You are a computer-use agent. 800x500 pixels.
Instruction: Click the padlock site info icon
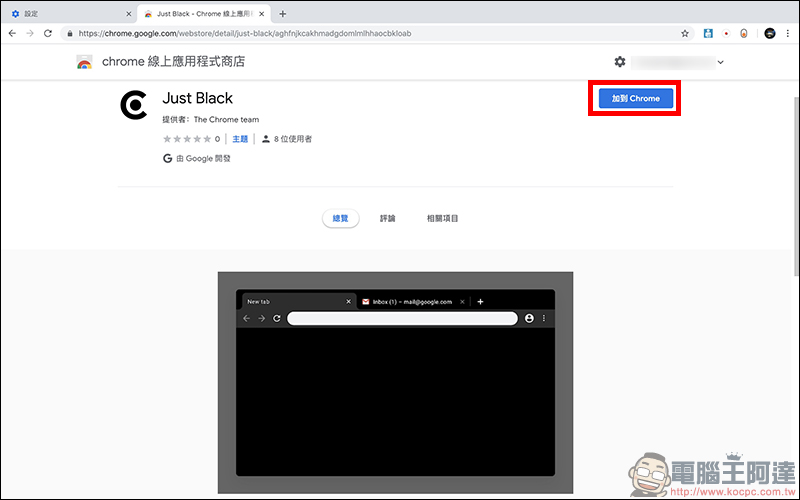[70, 34]
